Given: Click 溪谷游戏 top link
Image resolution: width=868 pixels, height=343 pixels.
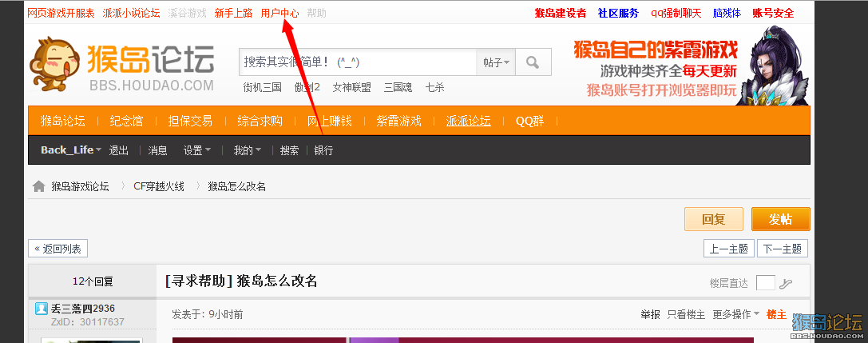Looking at the screenshot, I should tap(187, 13).
